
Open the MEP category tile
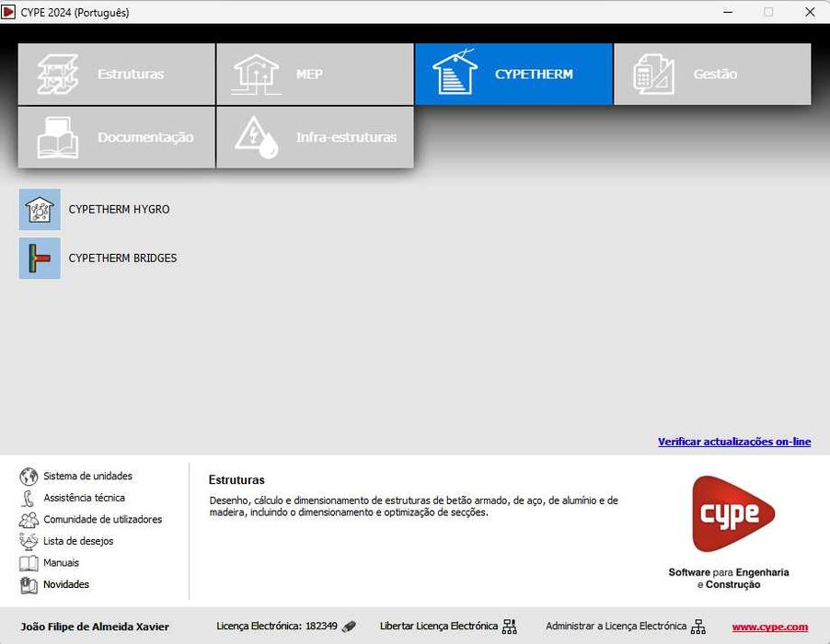click(x=315, y=75)
